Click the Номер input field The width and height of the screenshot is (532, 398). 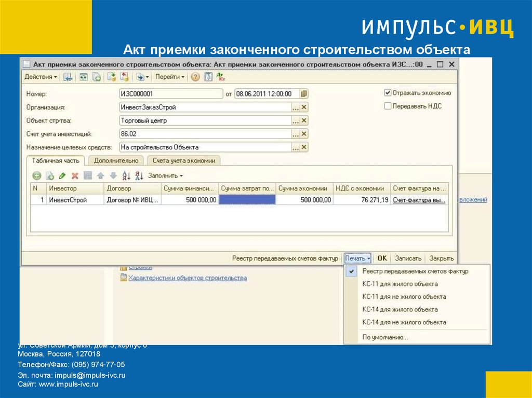pyautogui.click(x=171, y=94)
